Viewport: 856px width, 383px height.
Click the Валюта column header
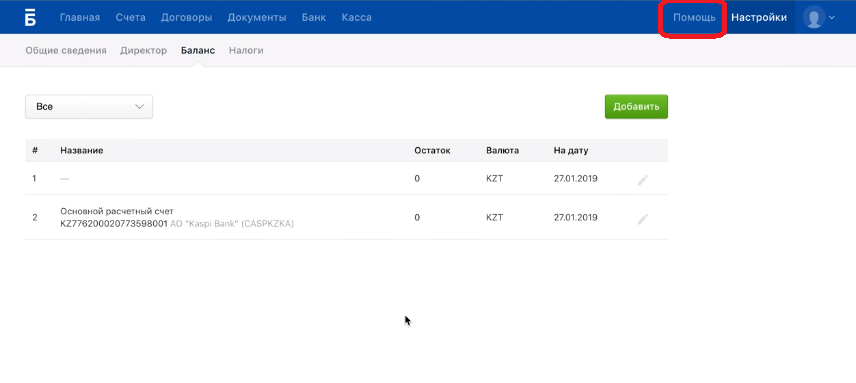(x=502, y=151)
